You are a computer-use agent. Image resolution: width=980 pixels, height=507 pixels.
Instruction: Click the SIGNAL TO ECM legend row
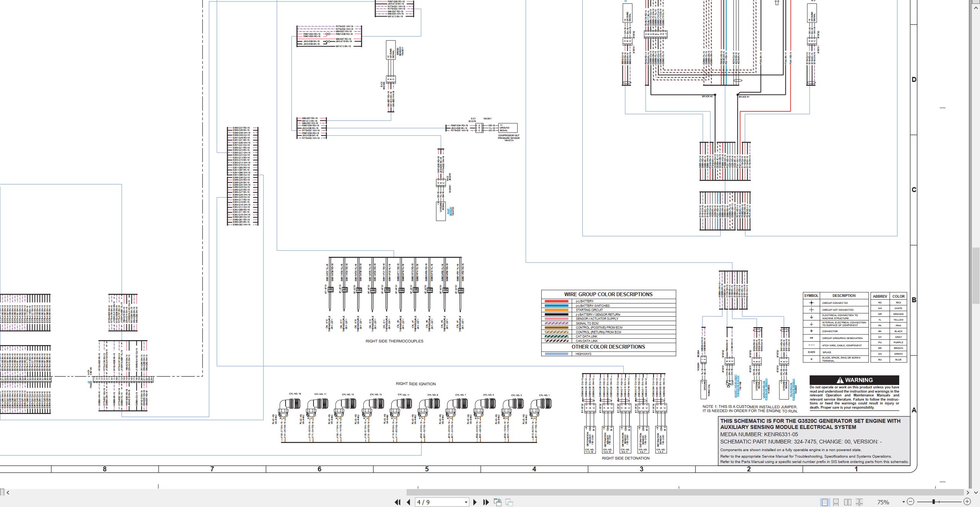[x=608, y=323]
